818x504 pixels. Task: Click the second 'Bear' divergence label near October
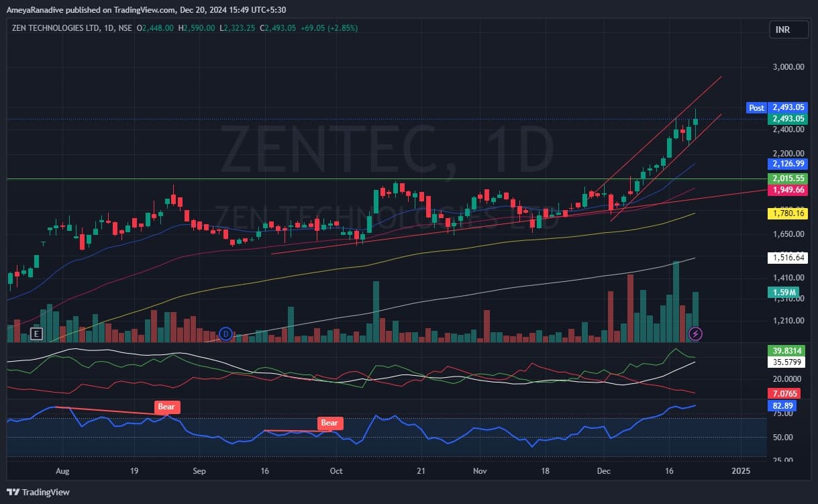click(329, 423)
